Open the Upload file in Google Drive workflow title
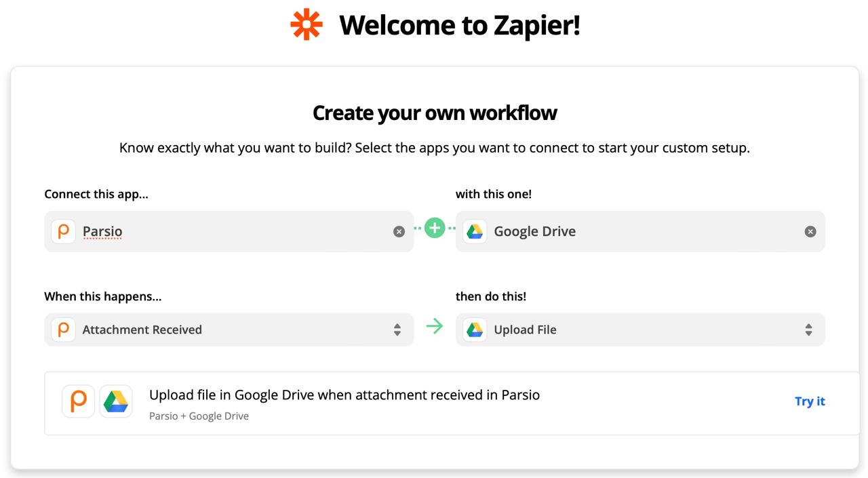Screen dimensions: 868x478 (344, 395)
